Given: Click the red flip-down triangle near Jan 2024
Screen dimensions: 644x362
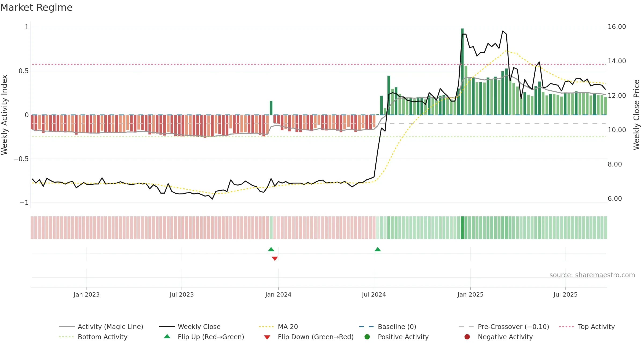Looking at the screenshot, I should 275,258.
